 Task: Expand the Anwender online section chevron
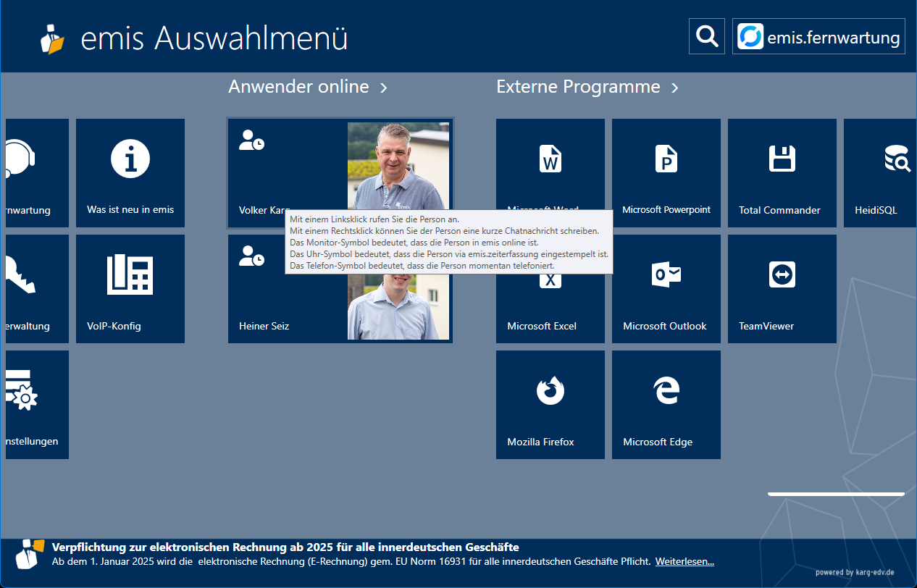tap(384, 88)
